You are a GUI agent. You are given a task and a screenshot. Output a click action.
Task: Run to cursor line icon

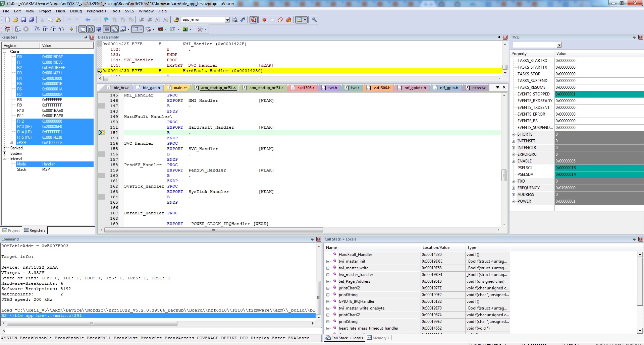tap(61, 29)
